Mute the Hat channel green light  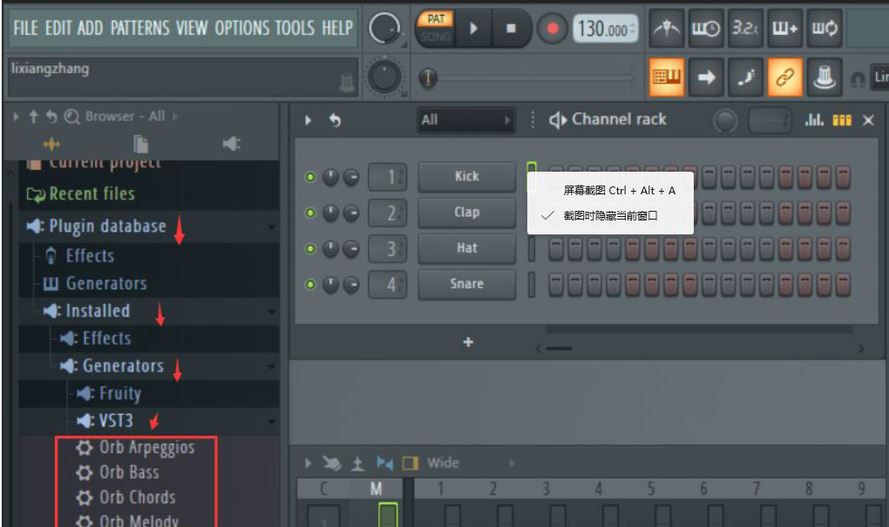310,249
